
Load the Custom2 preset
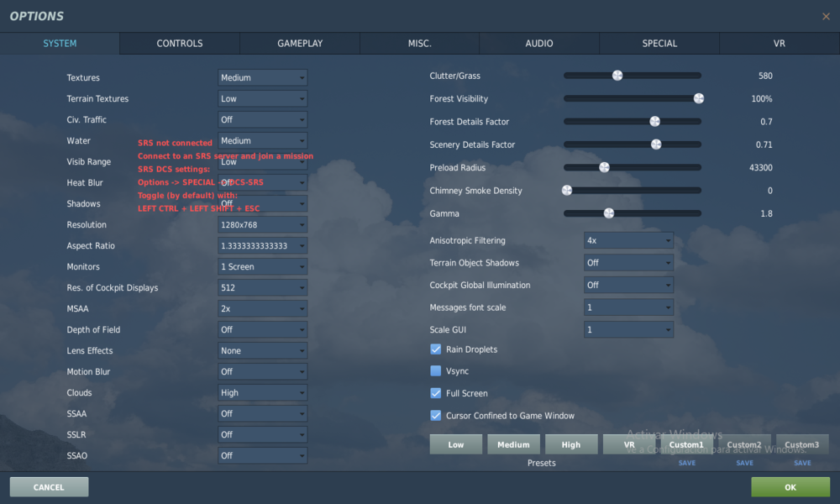[744, 444]
